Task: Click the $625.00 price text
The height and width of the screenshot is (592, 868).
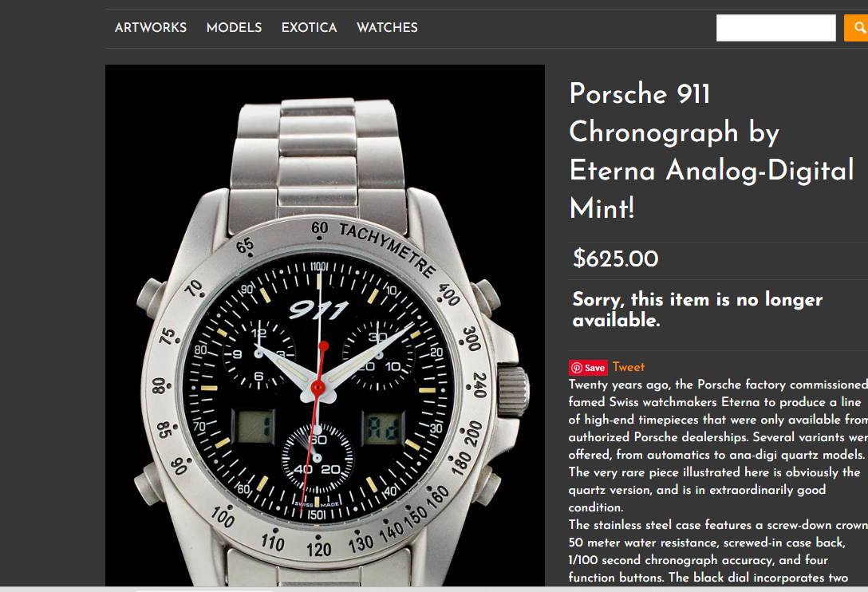Action: [616, 259]
